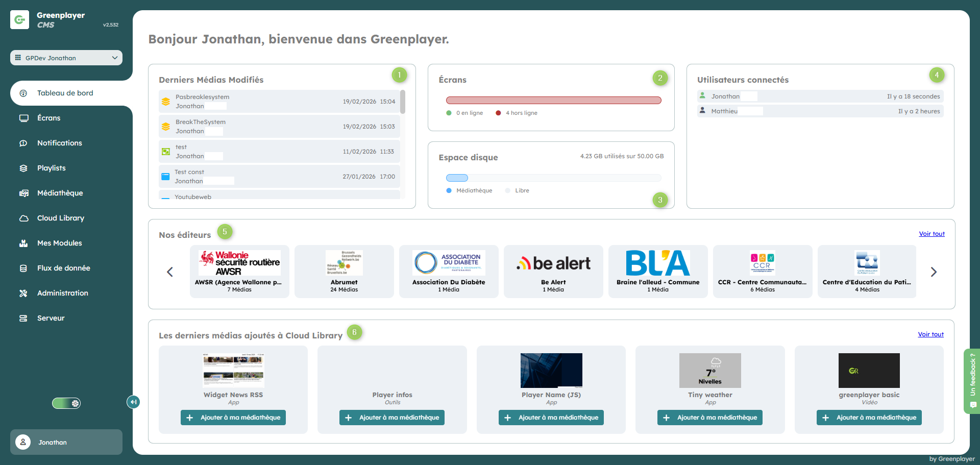Image resolution: width=980 pixels, height=465 pixels.
Task: Click Voir tout link for Nos éditeurs
Action: tap(932, 234)
